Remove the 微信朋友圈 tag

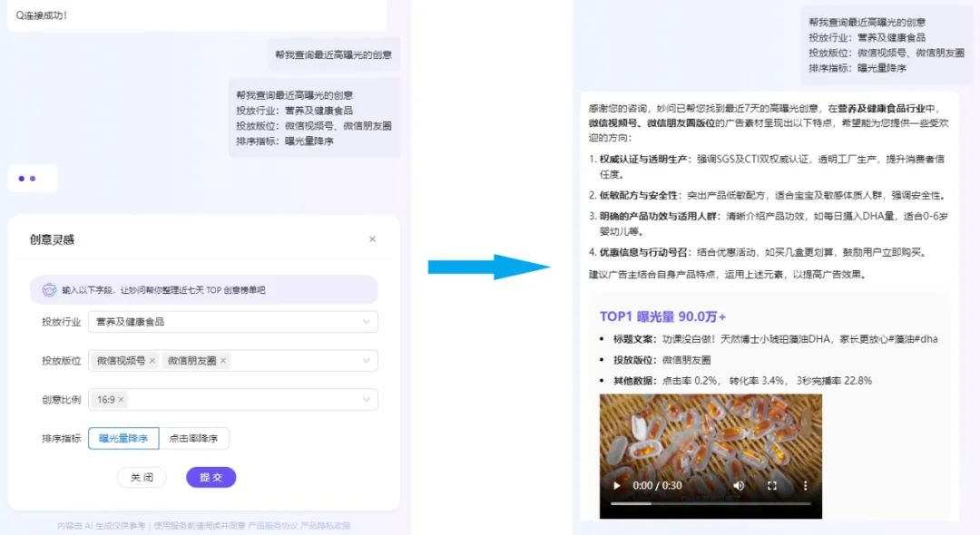coord(223,361)
